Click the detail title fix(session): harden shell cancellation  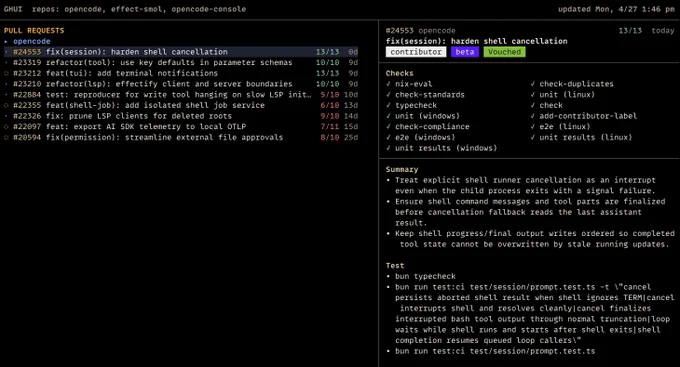pos(477,41)
